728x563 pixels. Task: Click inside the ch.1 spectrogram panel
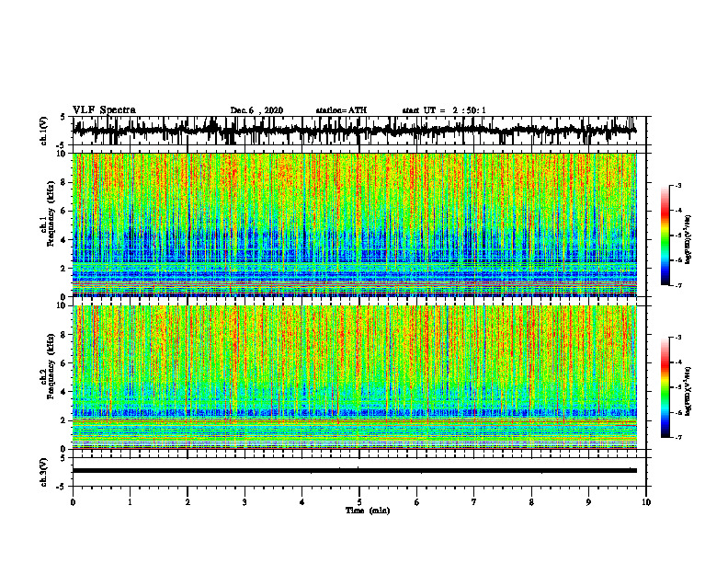(x=355, y=224)
